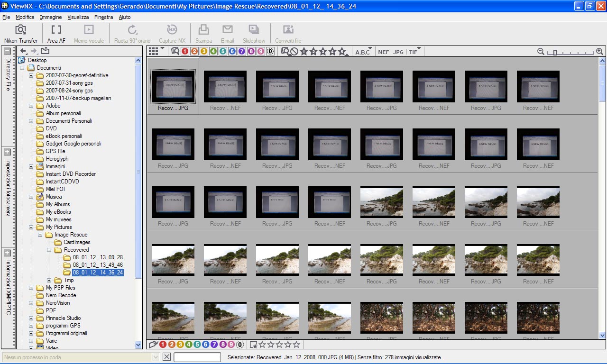Open Nikon Transfer from the toolbar
Screen dimensions: 607x364
coord(20,34)
